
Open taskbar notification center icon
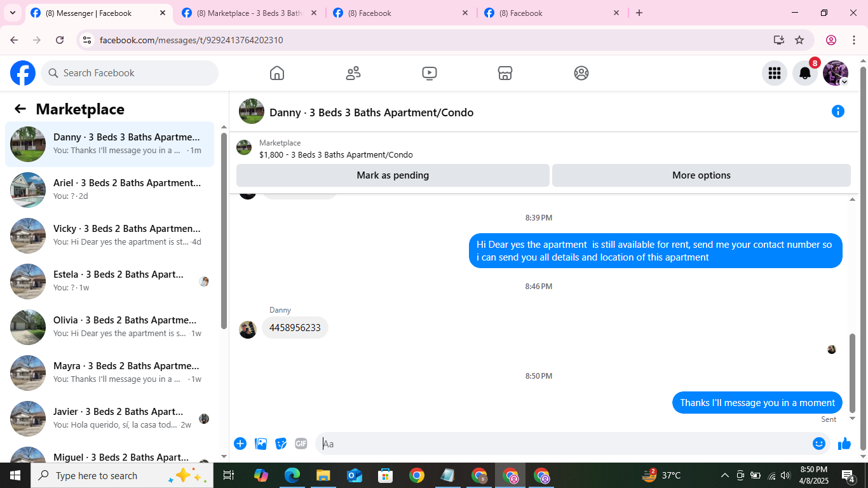(x=848, y=475)
